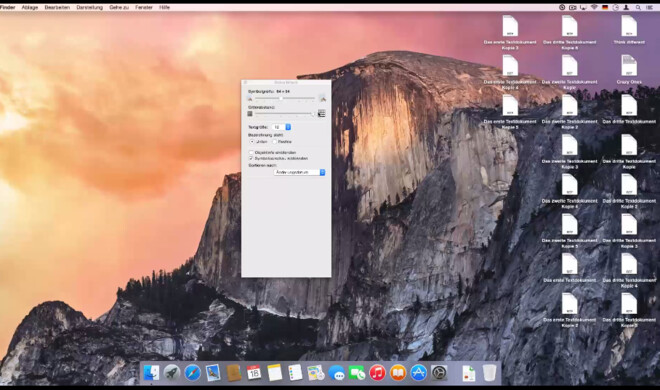The width and height of the screenshot is (660, 390).
Task: Select Crazy Ones file on desktop
Action: pyautogui.click(x=629, y=69)
